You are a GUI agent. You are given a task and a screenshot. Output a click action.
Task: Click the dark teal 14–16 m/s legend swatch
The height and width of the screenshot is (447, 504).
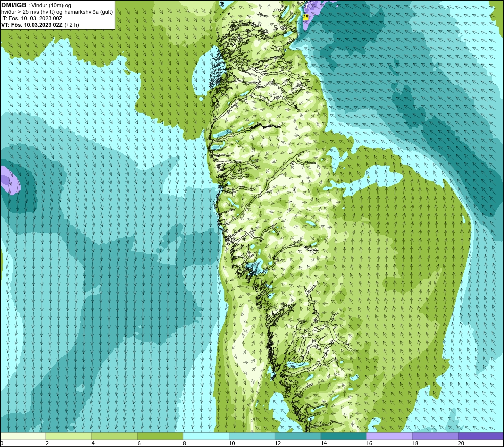(x=344, y=436)
